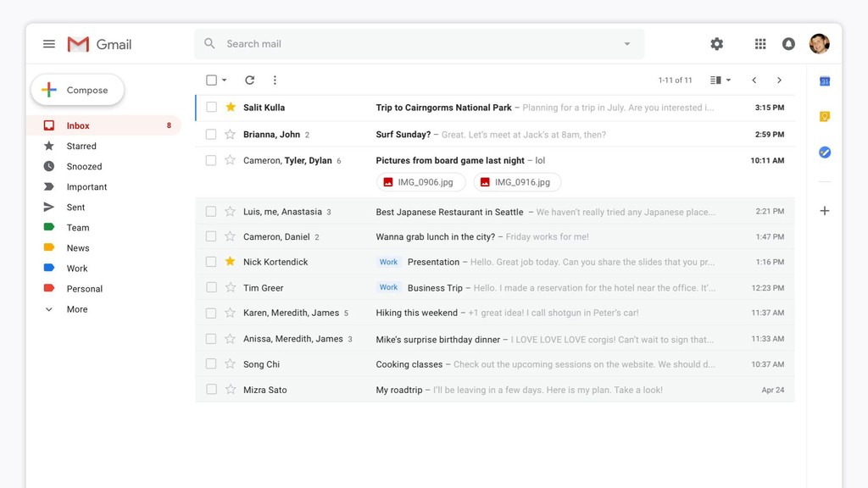Viewport: 868px width, 488px height.
Task: Click the Gmail logo
Action: (x=99, y=44)
